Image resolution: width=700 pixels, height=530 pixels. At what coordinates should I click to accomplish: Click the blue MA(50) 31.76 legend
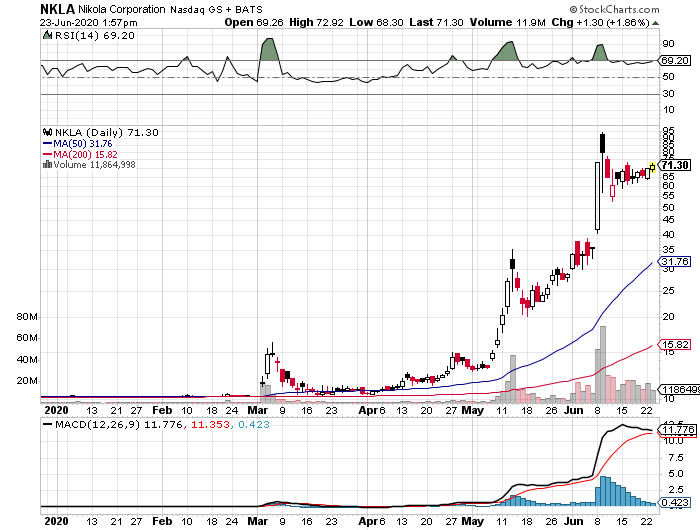78,144
